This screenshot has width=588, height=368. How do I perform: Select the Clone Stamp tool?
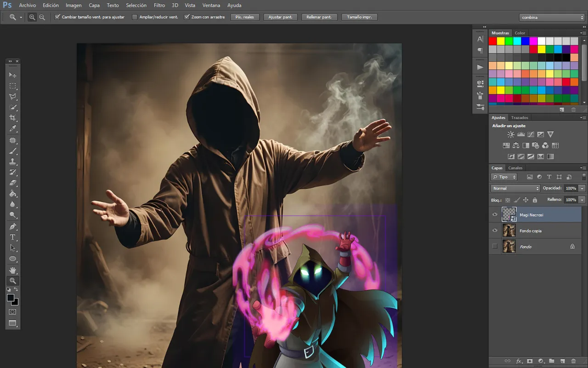[13, 161]
